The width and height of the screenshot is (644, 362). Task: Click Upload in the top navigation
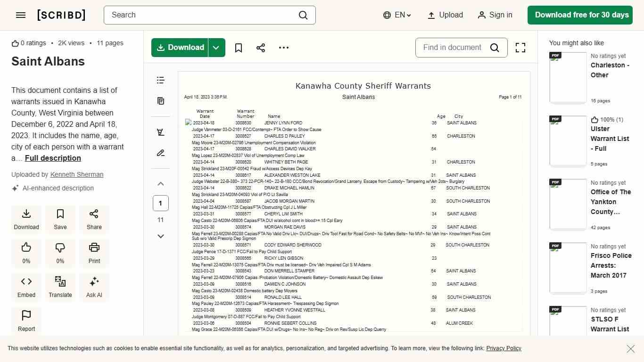(x=445, y=15)
